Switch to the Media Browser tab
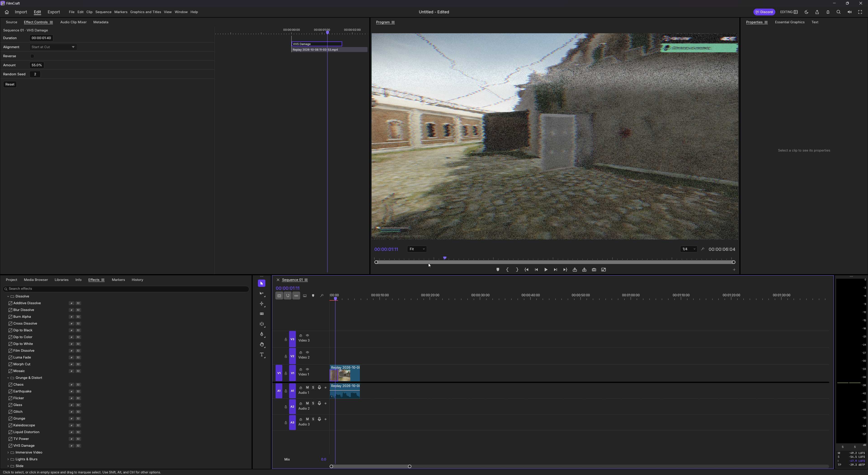The image size is (868, 475). [36, 280]
